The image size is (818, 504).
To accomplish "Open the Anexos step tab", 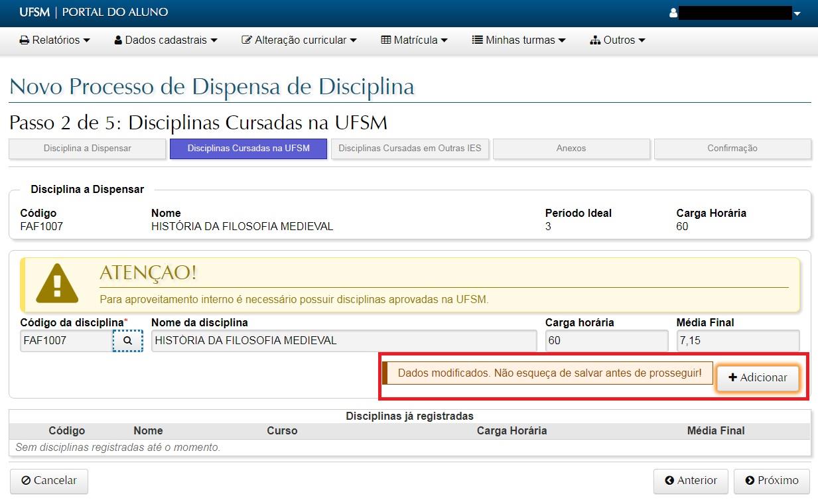I will [571, 149].
